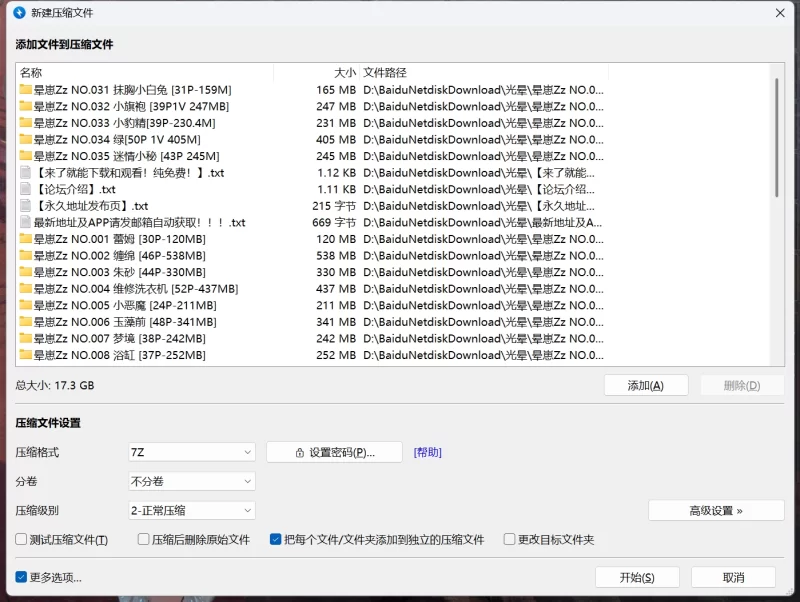The width and height of the screenshot is (800, 602).
Task: Open 压缩级别 2-正常压缩 dropdown
Action: (x=192, y=510)
